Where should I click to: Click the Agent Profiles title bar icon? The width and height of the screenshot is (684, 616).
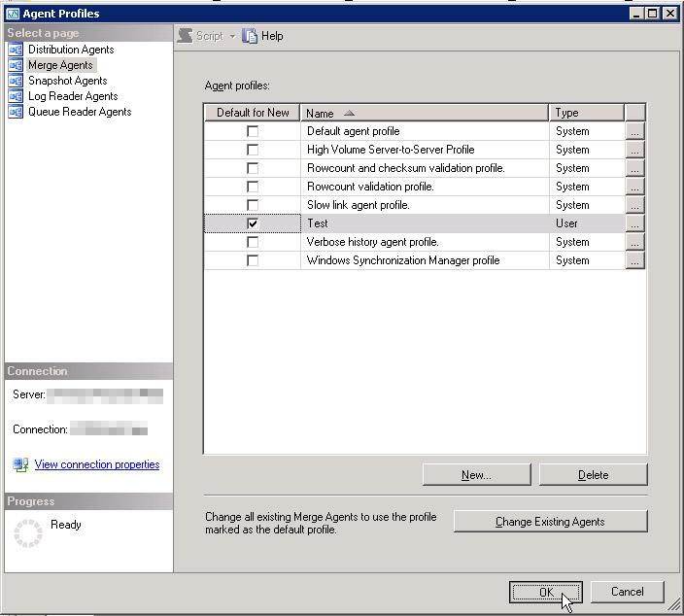pos(13,14)
